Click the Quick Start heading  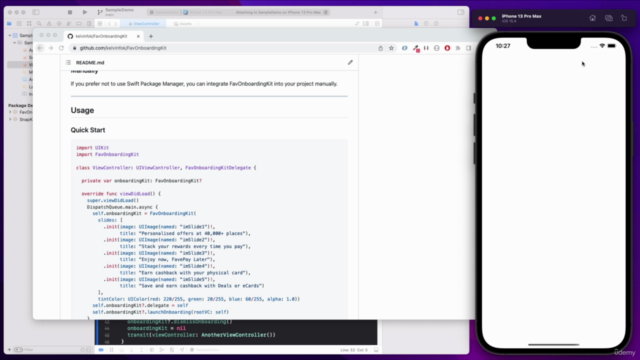(88, 130)
